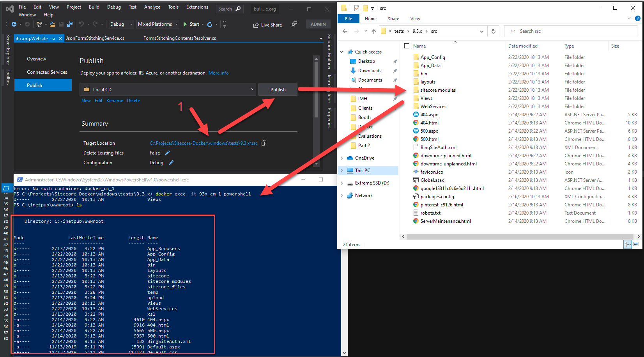Open the Local CD publish profile dropdown
Viewport: 644px width, 357px height.
click(168, 89)
